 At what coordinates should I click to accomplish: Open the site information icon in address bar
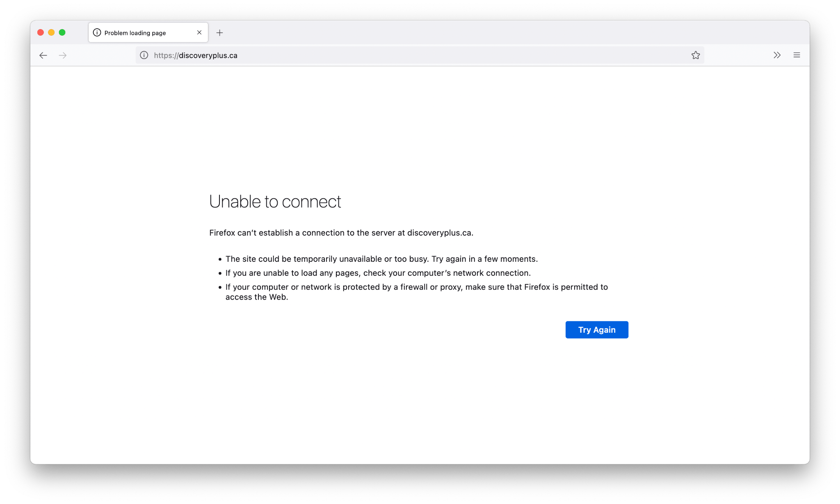144,55
